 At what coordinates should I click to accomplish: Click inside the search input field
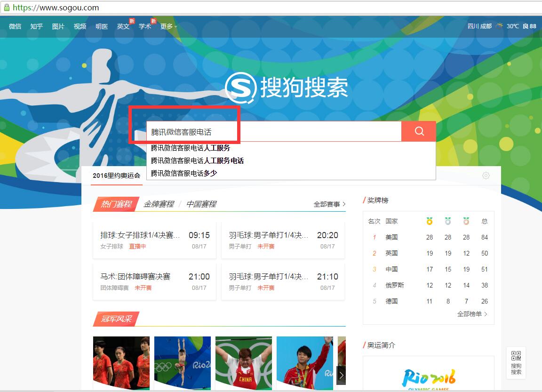274,131
